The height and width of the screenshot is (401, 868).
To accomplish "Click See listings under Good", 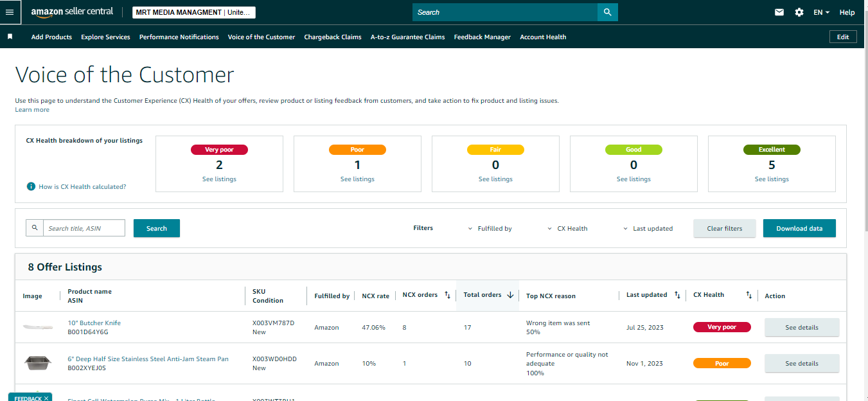I will pyautogui.click(x=633, y=179).
